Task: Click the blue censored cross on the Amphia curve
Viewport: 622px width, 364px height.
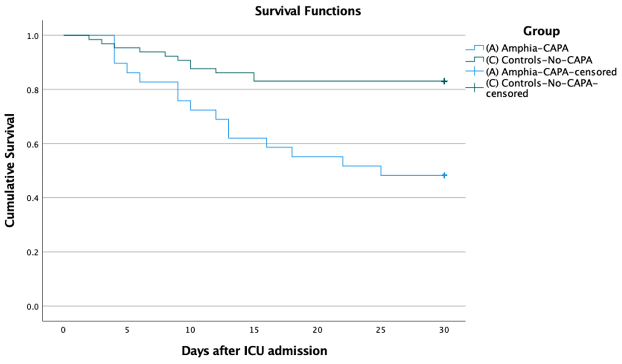Action: 444,176
